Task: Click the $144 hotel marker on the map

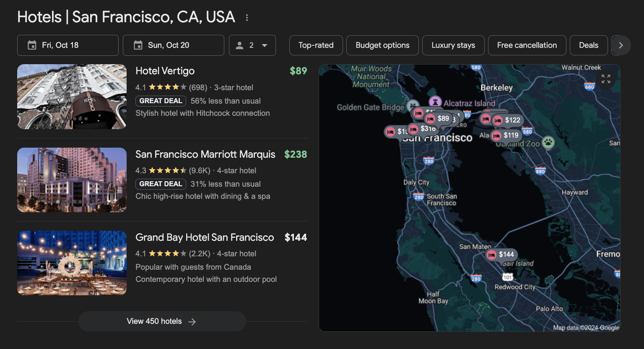Action: [501, 255]
